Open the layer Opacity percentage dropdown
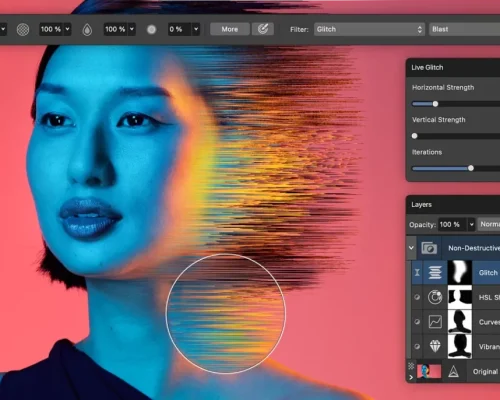500x400 pixels. [x=471, y=224]
